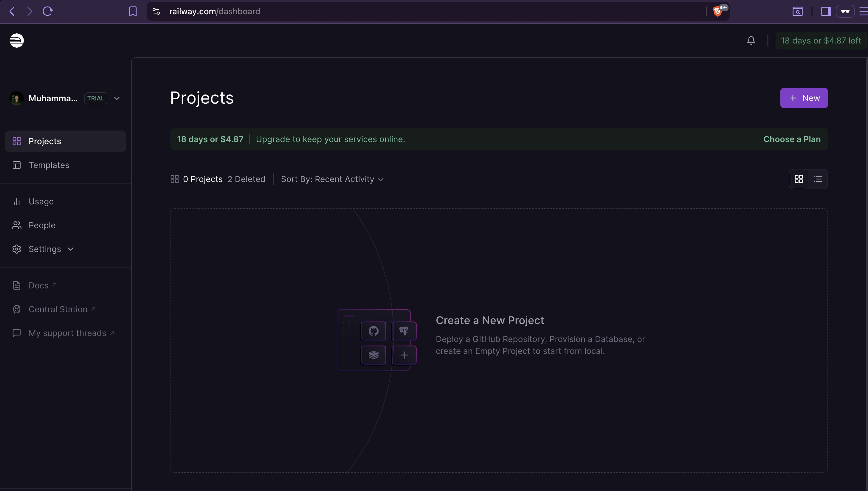This screenshot has height=491, width=868.
Task: Open the notifications bell
Action: coord(751,41)
